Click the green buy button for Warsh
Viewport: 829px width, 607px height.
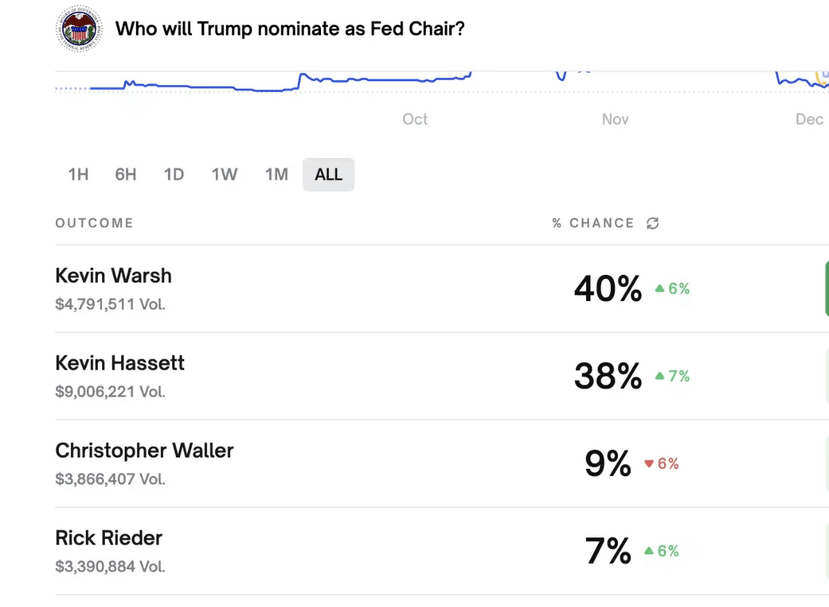pyautogui.click(x=825, y=288)
